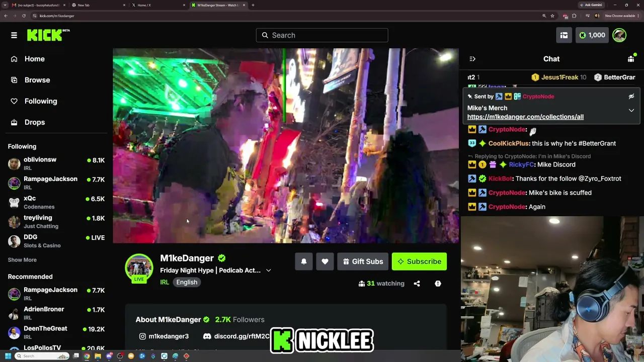Click CryptoNode's username in 'Mike's bike is scuffed' message
The width and height of the screenshot is (644, 362).
point(507,193)
